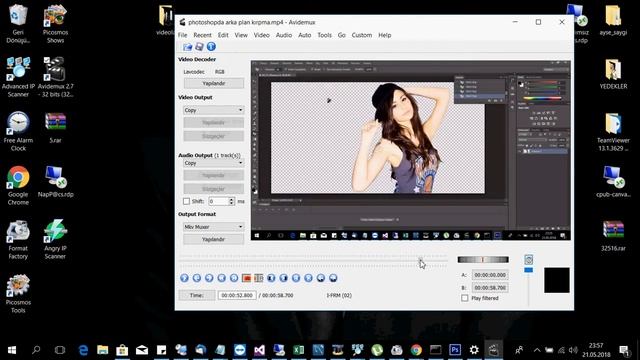
Task: Open the Custom menu
Action: pyautogui.click(x=362, y=35)
